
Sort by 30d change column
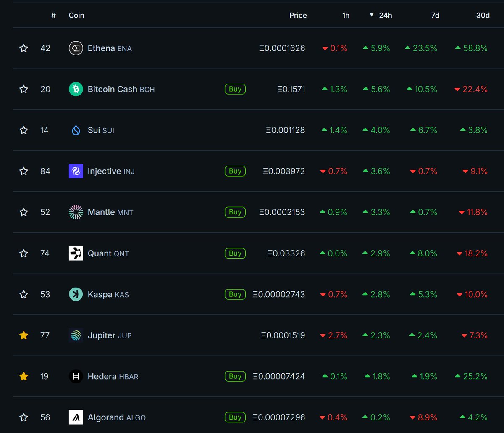pyautogui.click(x=483, y=15)
